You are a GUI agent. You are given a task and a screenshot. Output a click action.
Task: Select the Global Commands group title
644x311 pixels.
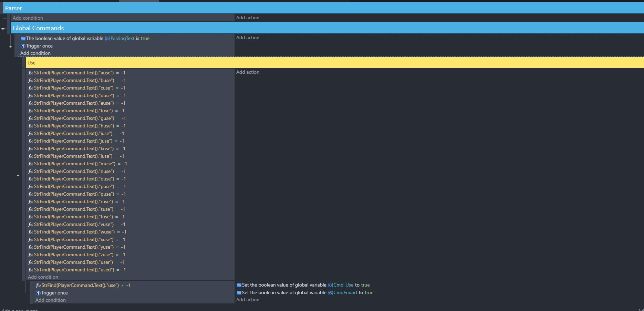(x=38, y=28)
